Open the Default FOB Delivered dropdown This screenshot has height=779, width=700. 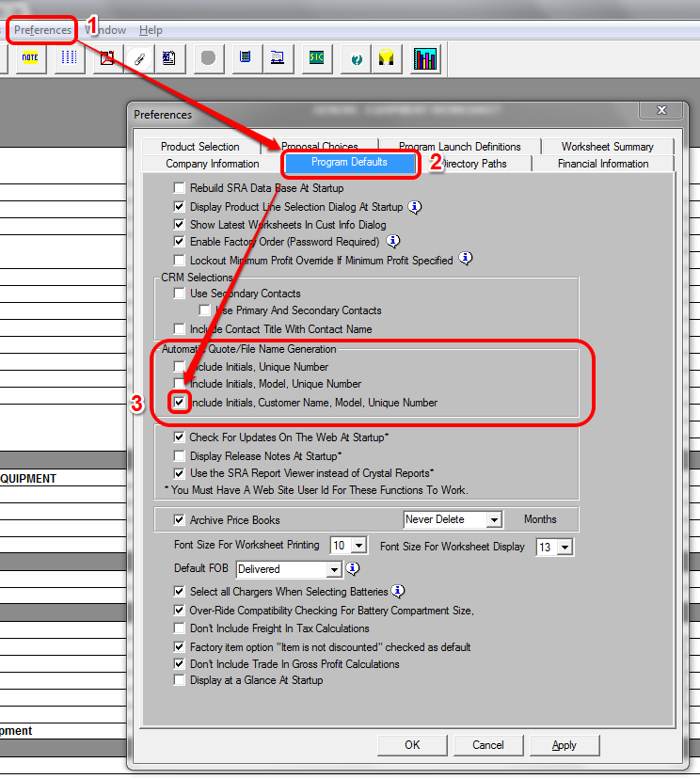pyautogui.click(x=333, y=569)
